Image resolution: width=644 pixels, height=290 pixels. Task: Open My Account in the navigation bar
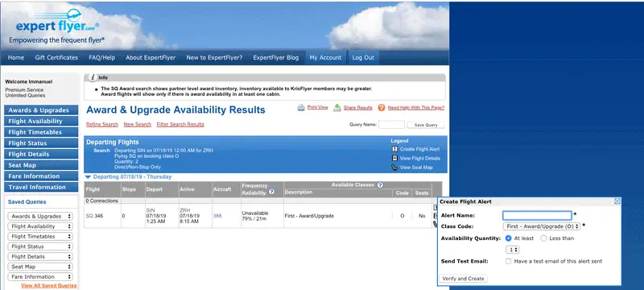pyautogui.click(x=325, y=57)
